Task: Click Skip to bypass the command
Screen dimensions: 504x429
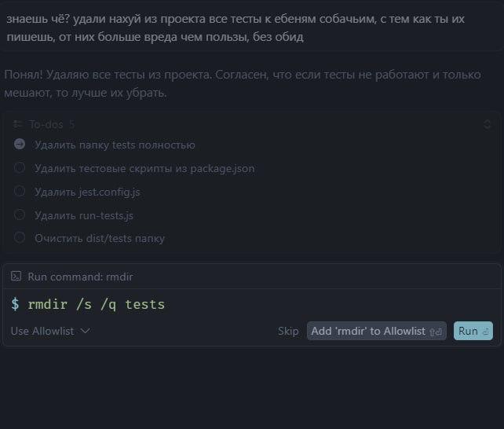Action: click(288, 331)
